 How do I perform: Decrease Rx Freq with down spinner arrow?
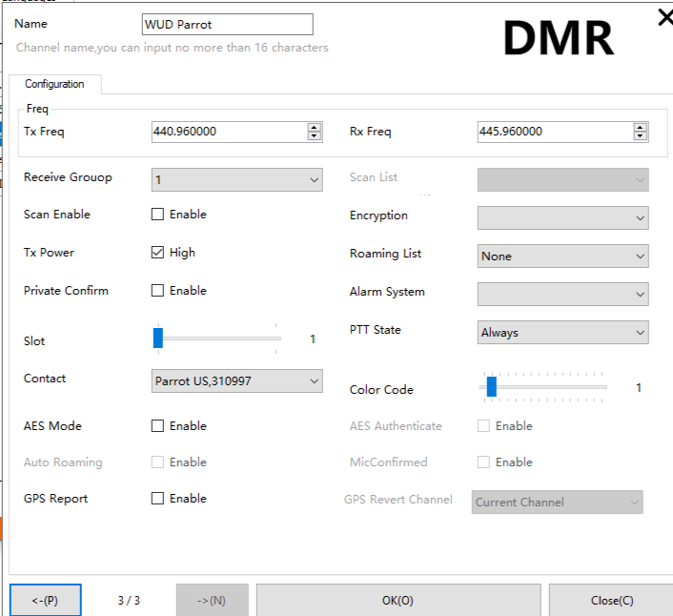(641, 136)
